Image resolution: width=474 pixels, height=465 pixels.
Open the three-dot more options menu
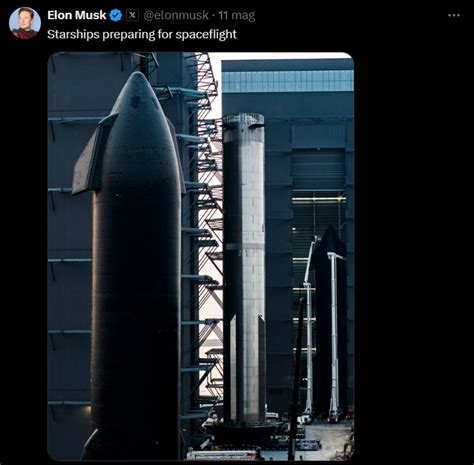pos(454,15)
